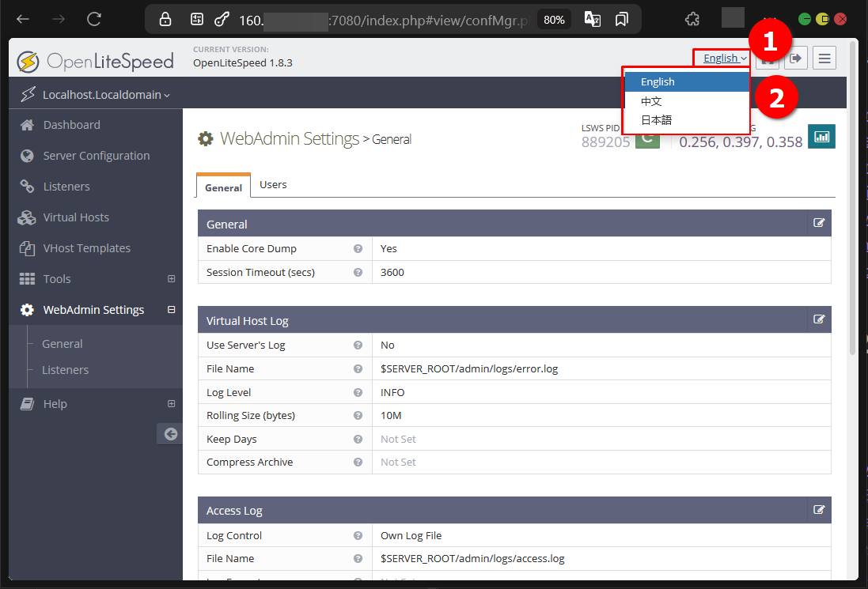Select 日本語 from the language list

[687, 120]
